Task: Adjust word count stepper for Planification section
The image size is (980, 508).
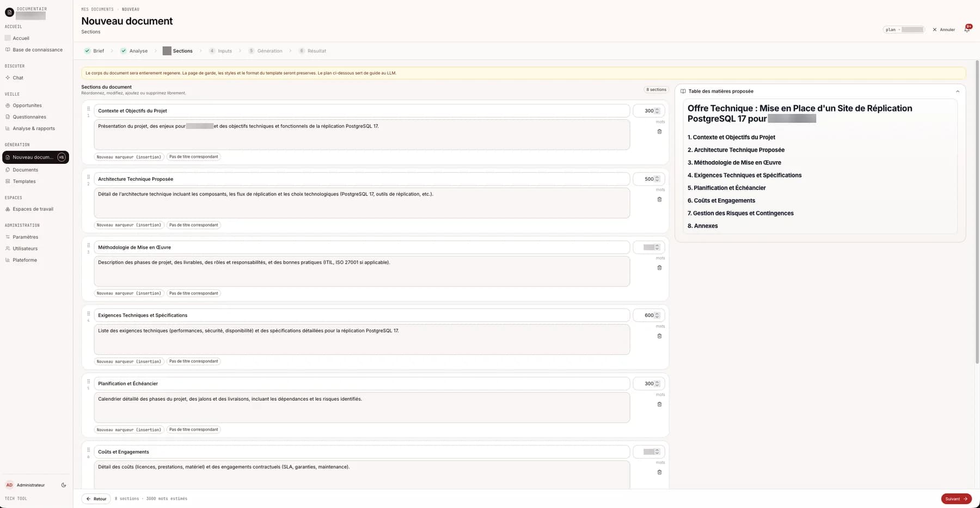Action: point(657,383)
